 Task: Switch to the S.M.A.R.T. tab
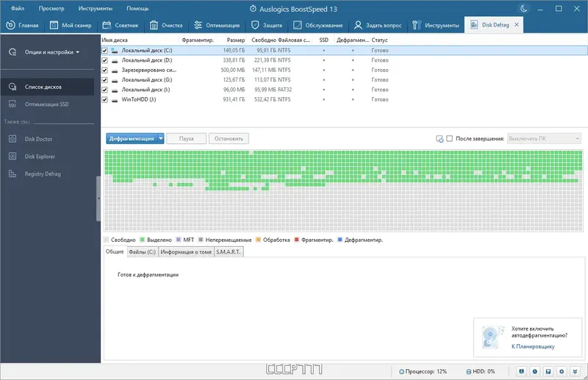[x=229, y=251]
